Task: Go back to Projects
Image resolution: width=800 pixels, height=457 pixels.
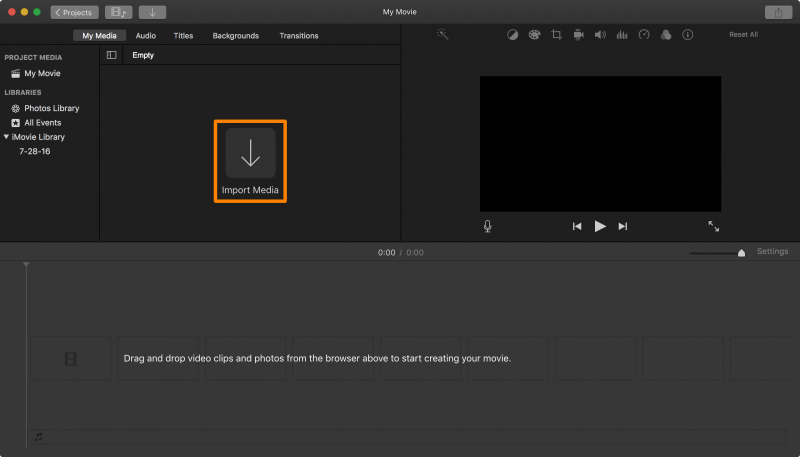Action: pos(75,12)
